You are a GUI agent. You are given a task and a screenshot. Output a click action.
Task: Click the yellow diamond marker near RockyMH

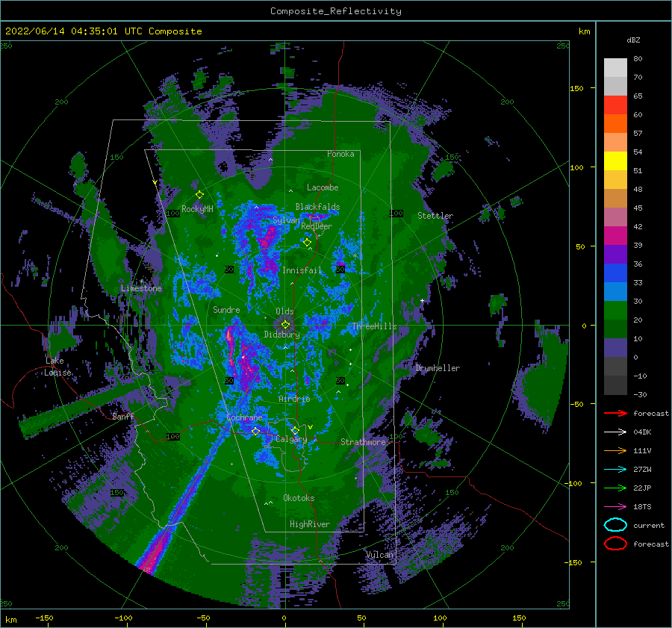[199, 195]
